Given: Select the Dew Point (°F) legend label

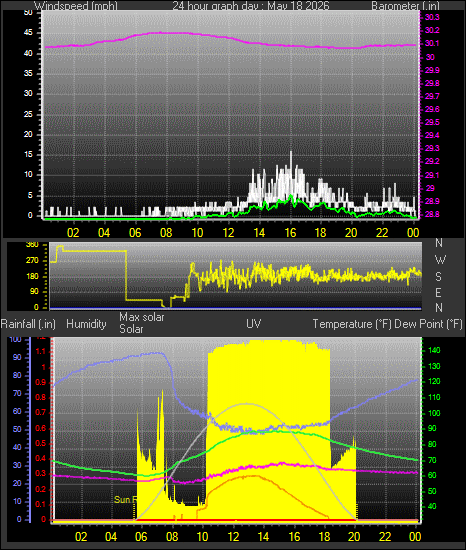Looking at the screenshot, I should pos(428,324).
